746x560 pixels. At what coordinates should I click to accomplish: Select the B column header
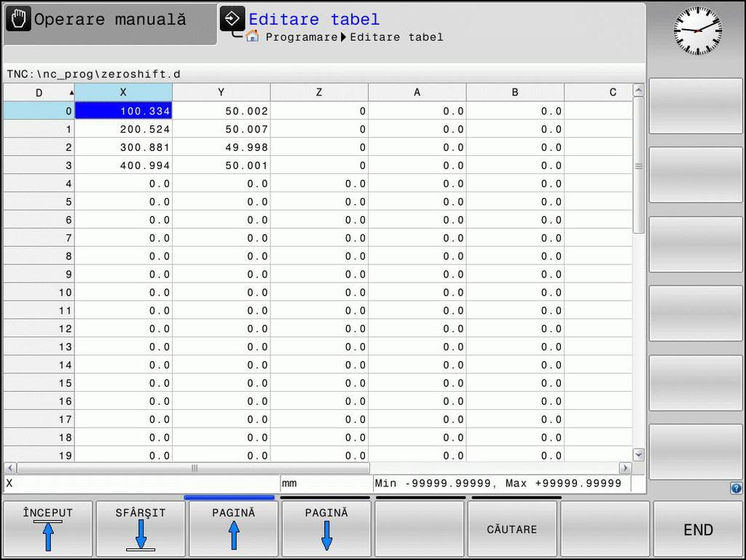[515, 92]
